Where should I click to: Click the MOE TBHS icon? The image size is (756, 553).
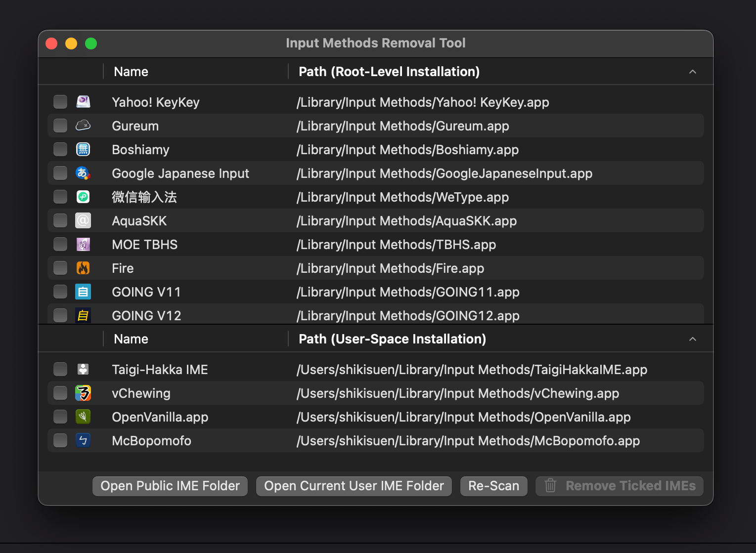click(83, 244)
